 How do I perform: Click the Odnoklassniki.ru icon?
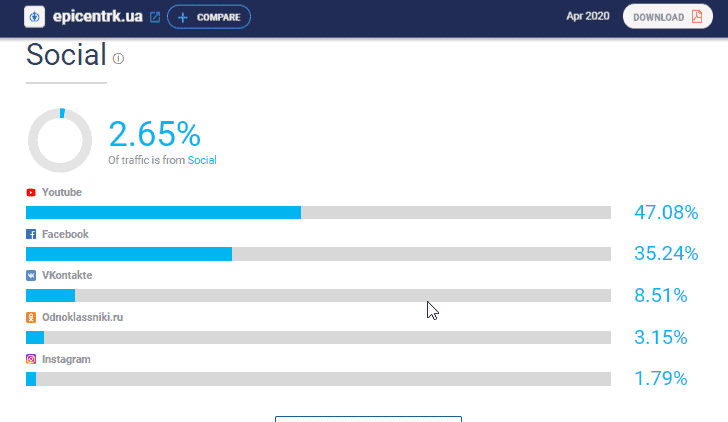coord(31,317)
